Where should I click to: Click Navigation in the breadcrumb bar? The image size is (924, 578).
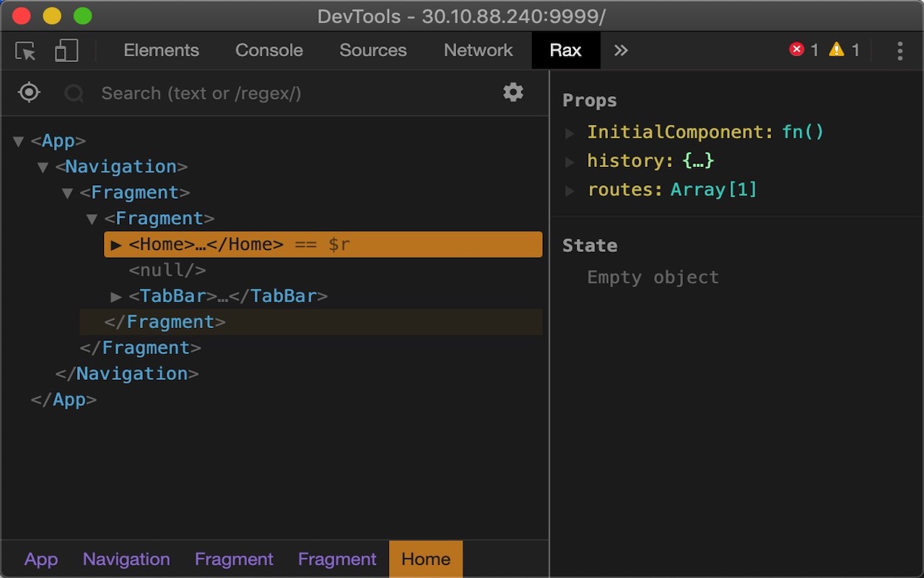point(126,558)
